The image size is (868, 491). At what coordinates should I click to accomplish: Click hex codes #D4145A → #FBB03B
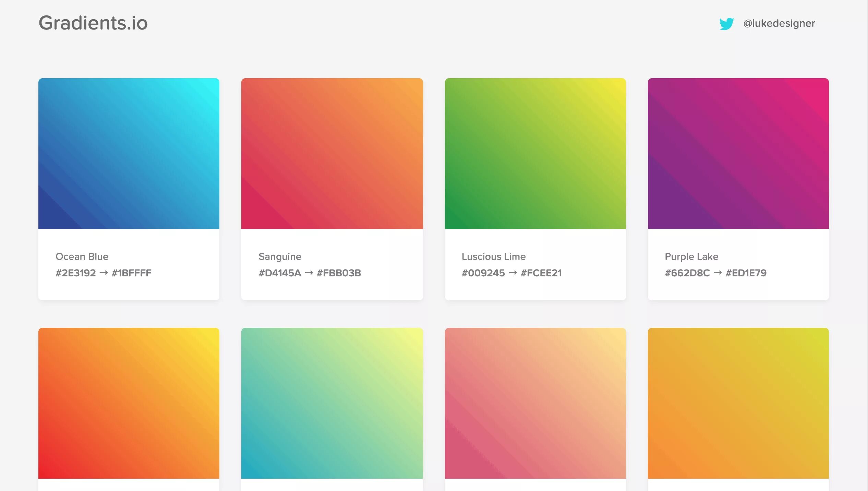[310, 273]
